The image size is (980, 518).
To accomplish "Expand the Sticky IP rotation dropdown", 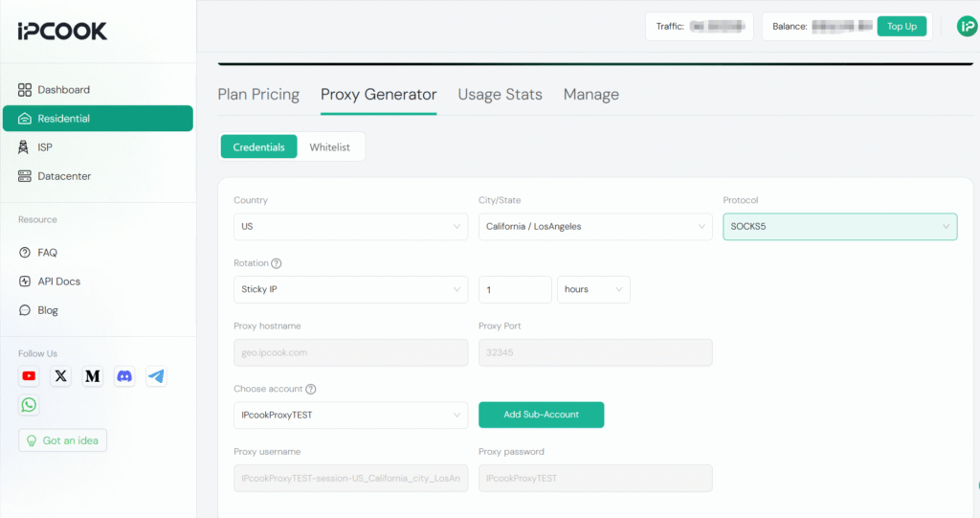I will click(x=350, y=289).
